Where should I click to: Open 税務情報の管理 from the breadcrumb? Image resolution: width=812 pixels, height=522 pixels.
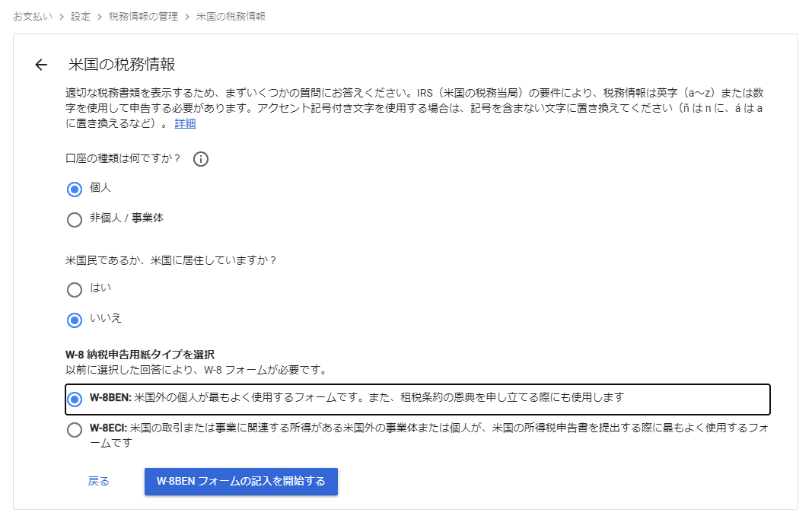[143, 17]
